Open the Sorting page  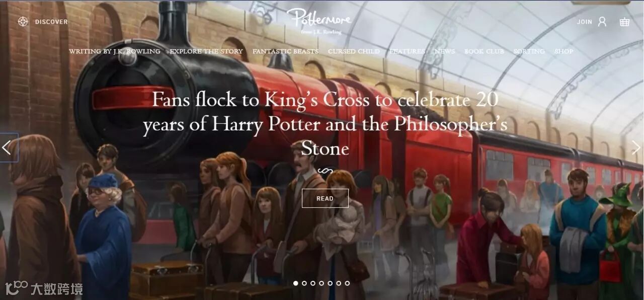tap(529, 51)
